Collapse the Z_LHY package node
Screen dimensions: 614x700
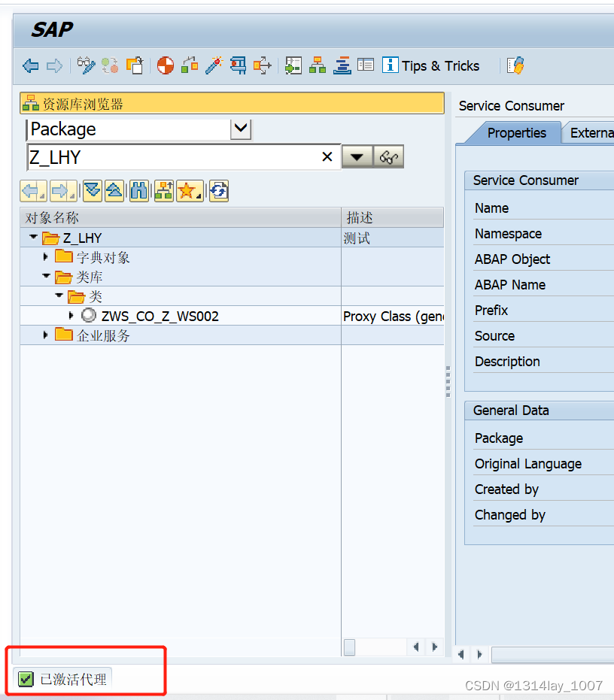33,237
